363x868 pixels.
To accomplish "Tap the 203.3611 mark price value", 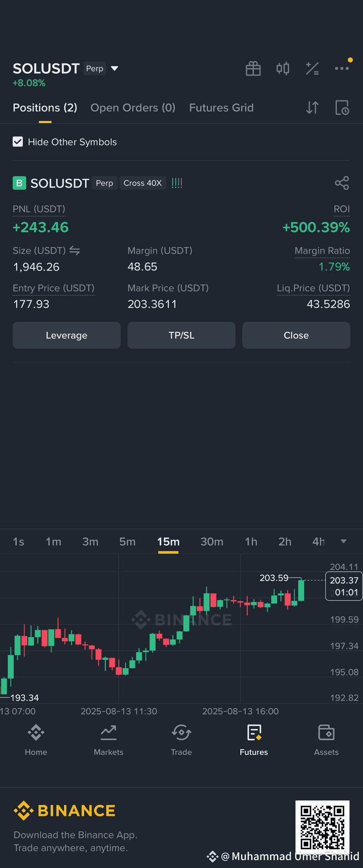I will pyautogui.click(x=152, y=304).
